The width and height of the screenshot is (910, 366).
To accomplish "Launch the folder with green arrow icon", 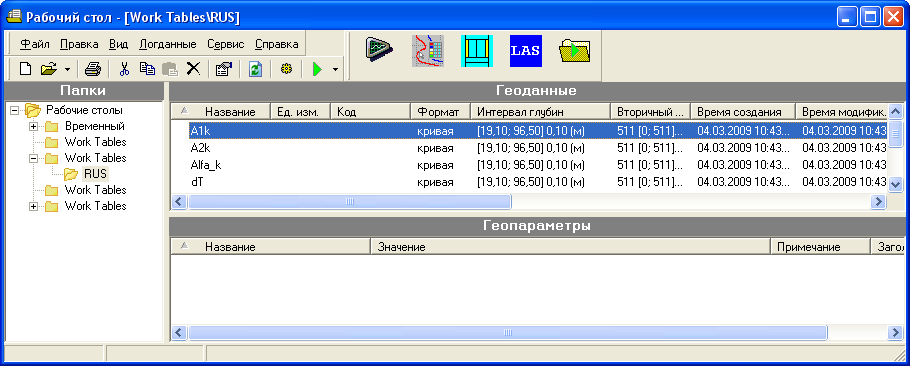I will click(575, 50).
